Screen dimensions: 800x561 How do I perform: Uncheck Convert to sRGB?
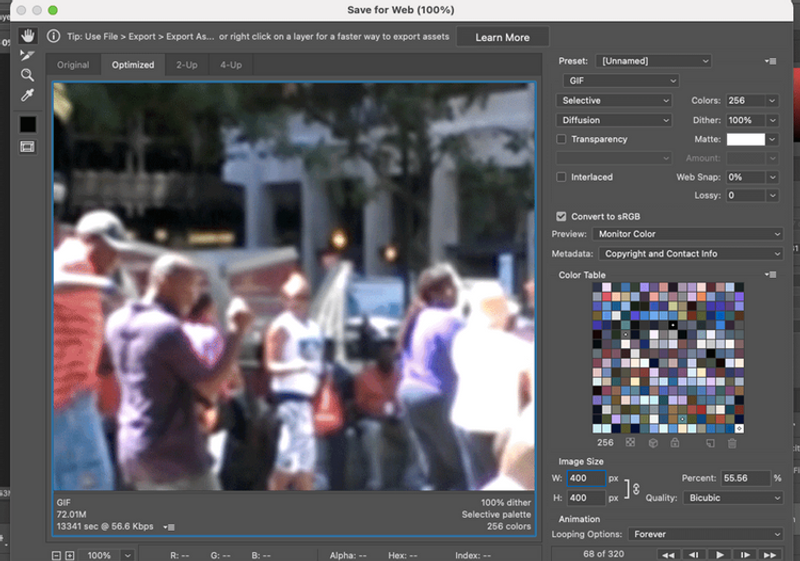click(561, 216)
